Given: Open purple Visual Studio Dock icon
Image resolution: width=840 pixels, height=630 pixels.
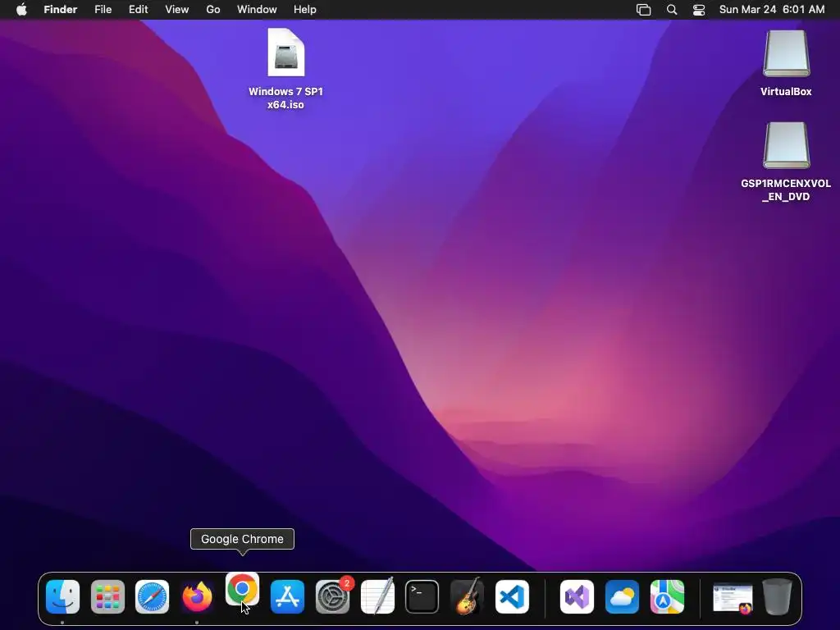Looking at the screenshot, I should point(577,597).
